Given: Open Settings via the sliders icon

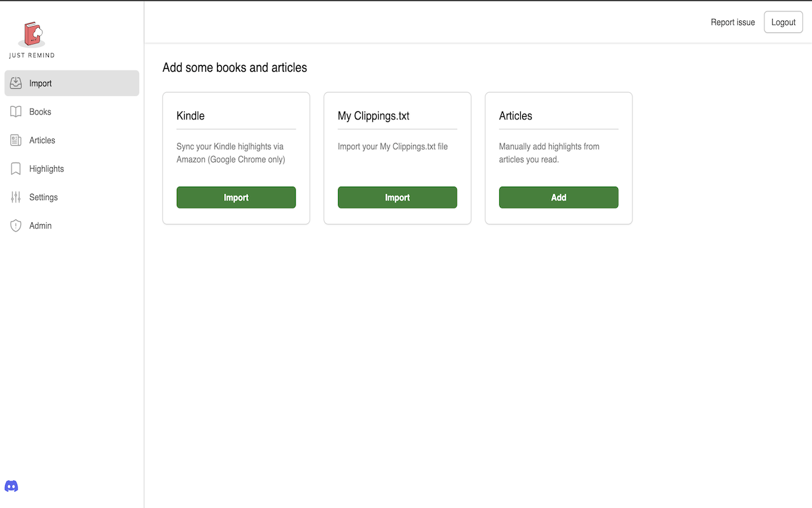Looking at the screenshot, I should point(16,197).
